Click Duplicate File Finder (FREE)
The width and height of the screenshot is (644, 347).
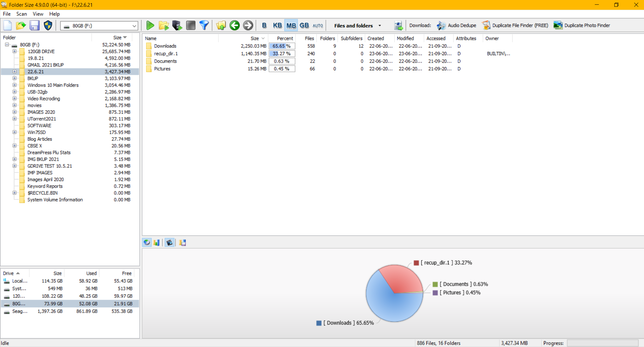(x=519, y=25)
